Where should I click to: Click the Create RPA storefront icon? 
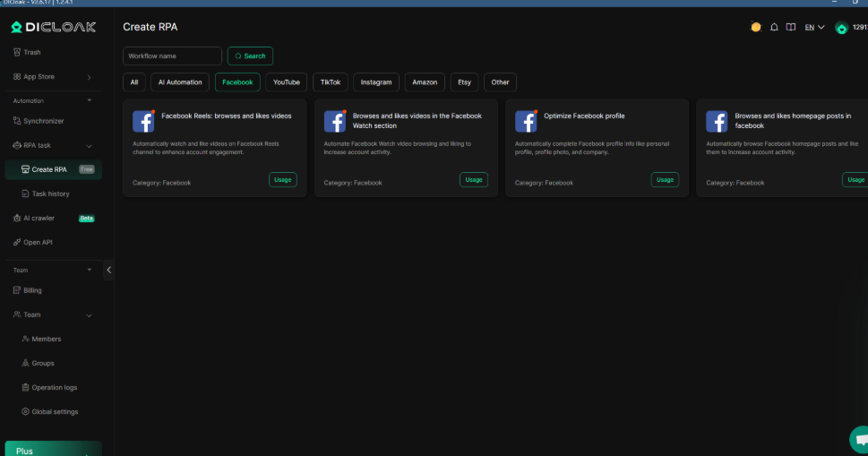(x=25, y=169)
